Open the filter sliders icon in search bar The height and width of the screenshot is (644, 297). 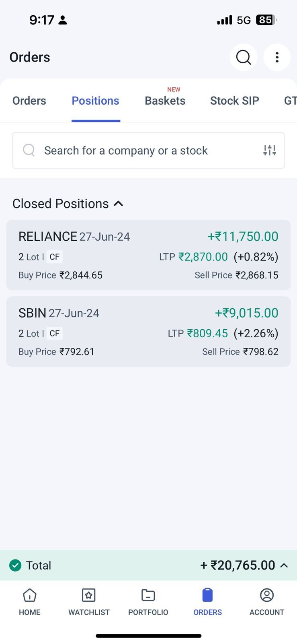pyautogui.click(x=270, y=150)
